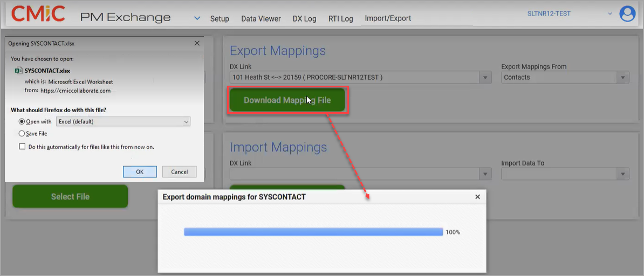
Task: Open the Excel (default) application dropdown
Action: (123, 122)
